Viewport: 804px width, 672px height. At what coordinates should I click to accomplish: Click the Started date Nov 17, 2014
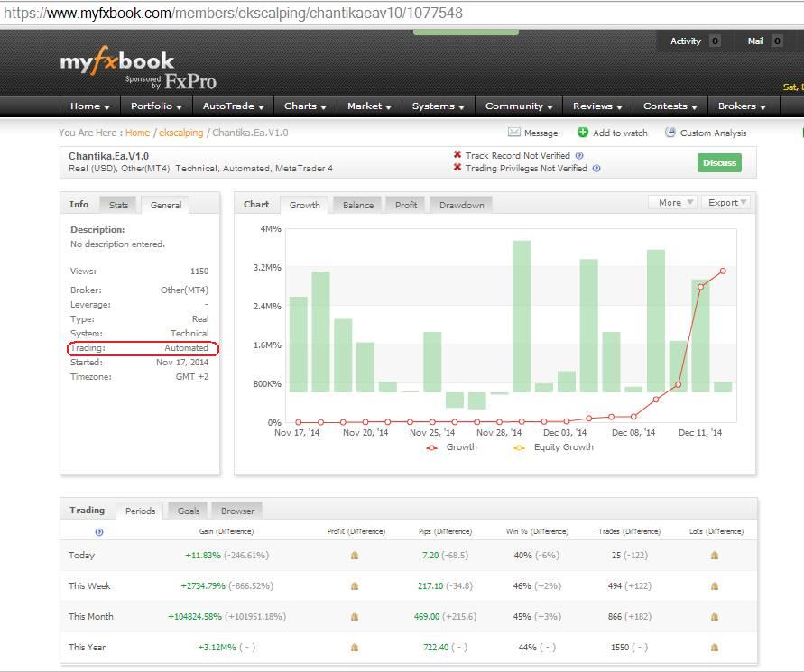182,363
